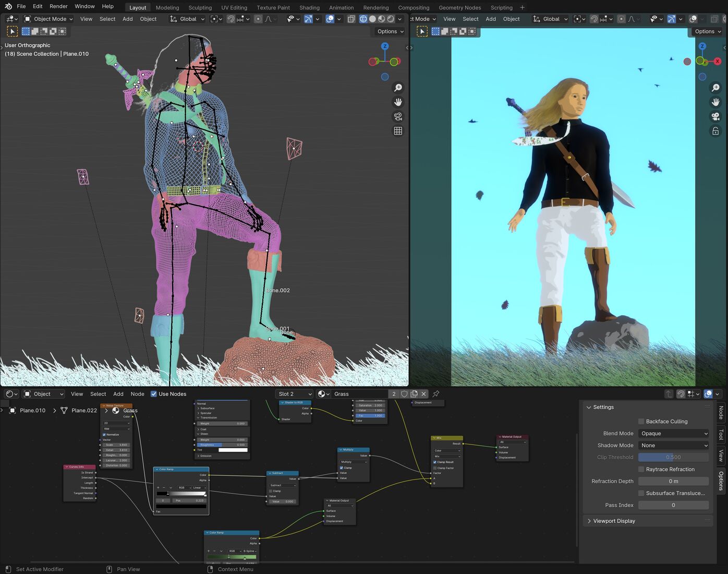Switch left viewport to rendered shading
This screenshot has width=728, height=574.
pos(391,19)
